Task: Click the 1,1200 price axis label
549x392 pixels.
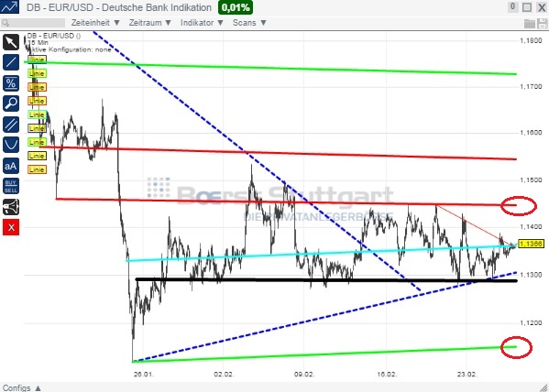Action: [531, 322]
